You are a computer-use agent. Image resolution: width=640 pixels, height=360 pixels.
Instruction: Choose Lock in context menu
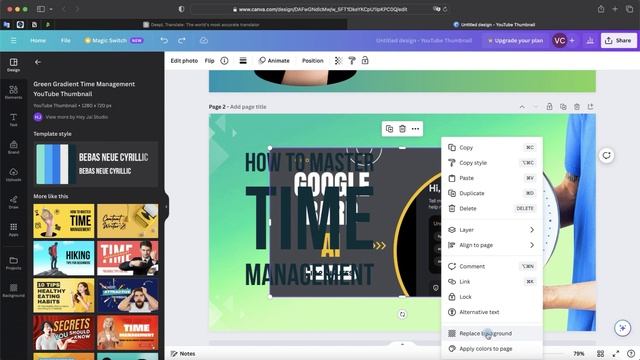coord(491,297)
